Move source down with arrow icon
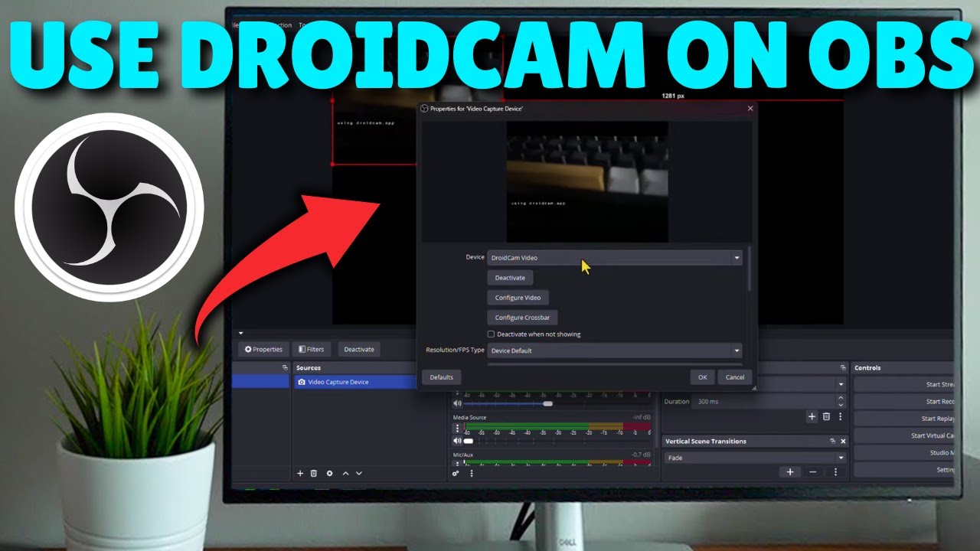This screenshot has width=980, height=551. click(x=359, y=474)
